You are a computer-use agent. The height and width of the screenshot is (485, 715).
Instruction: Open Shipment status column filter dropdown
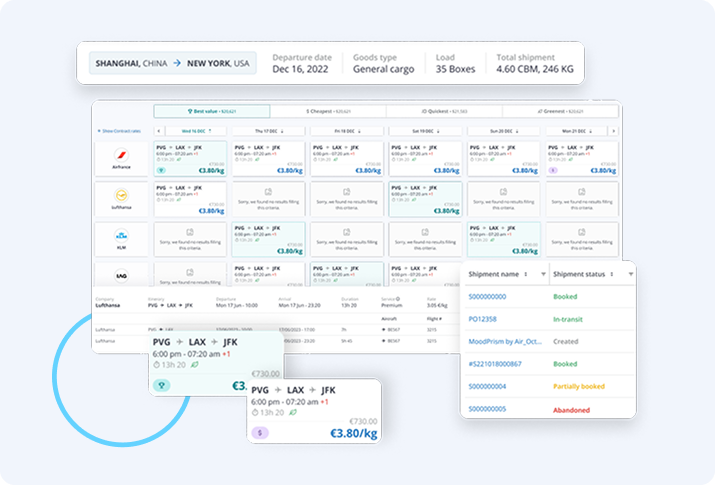point(630,274)
